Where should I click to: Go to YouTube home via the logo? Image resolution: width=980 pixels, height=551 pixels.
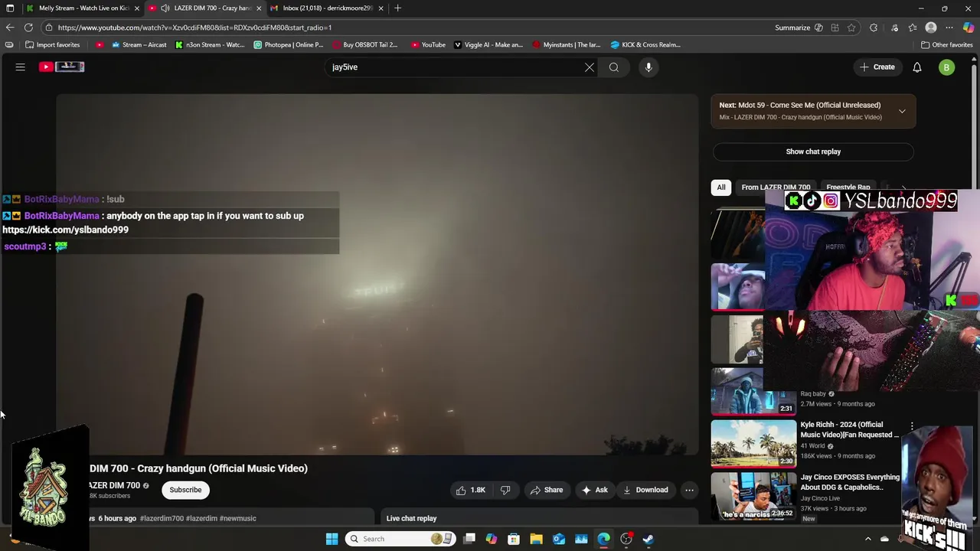62,67
